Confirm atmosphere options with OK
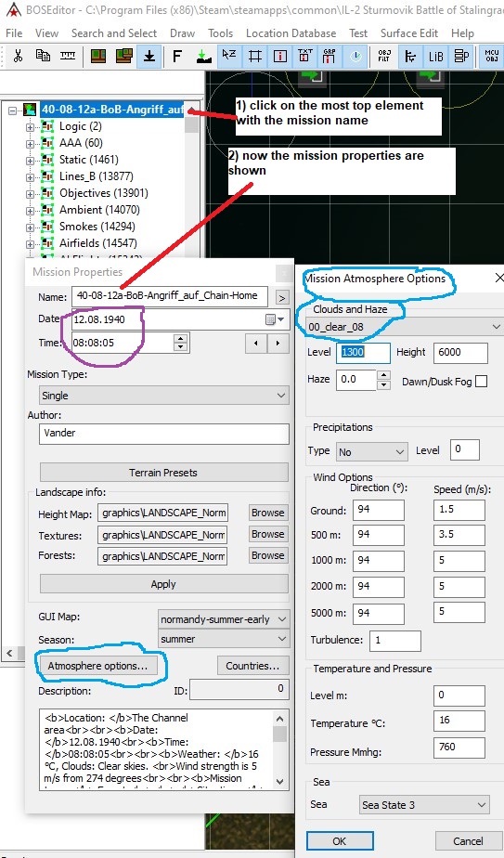The image size is (504, 858). pyautogui.click(x=340, y=841)
